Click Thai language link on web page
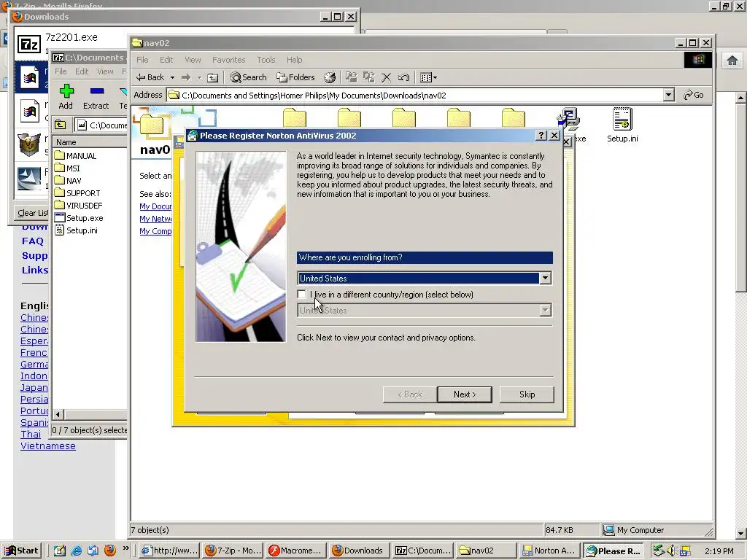The width and height of the screenshot is (747, 560). click(x=31, y=434)
